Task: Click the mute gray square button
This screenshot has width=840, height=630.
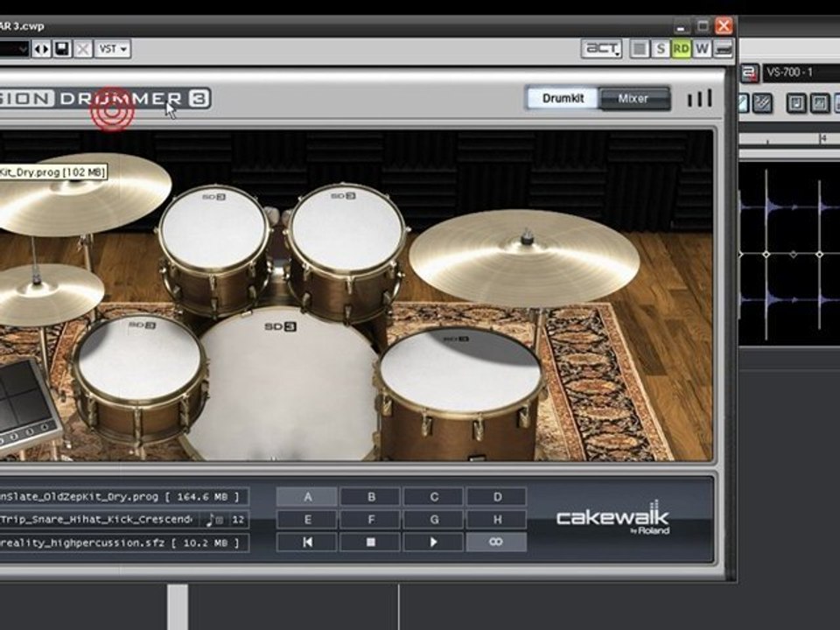Action: click(639, 49)
